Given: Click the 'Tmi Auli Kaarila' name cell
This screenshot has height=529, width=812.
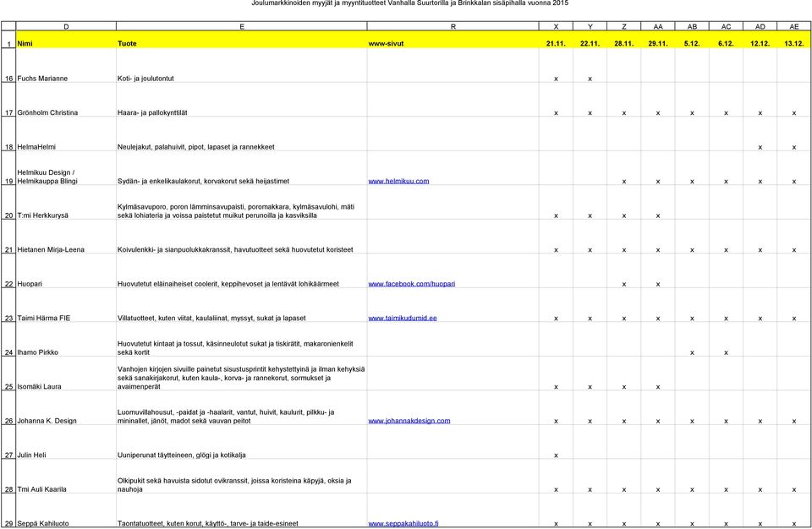Looking at the screenshot, I should (66, 477).
